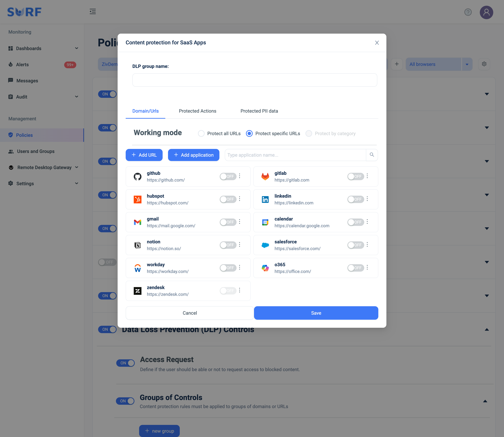Open the Protected PII data tab
This screenshot has height=437, width=504.
(x=259, y=111)
